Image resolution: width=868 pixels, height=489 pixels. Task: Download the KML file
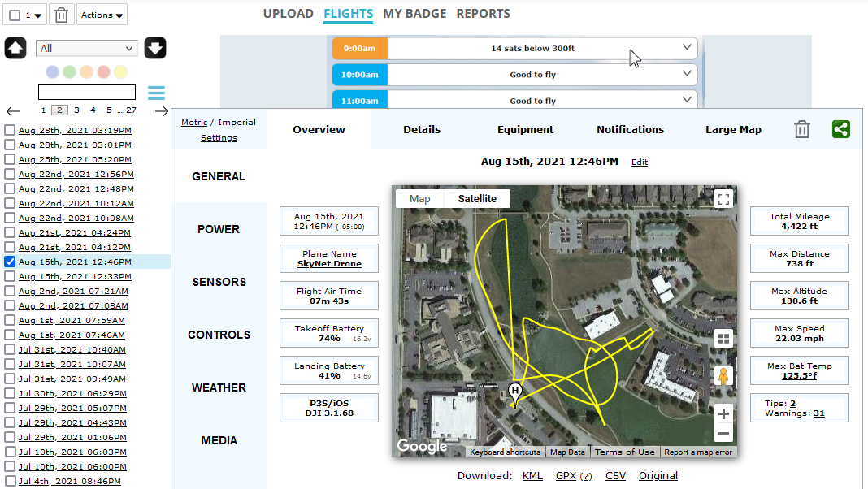[x=532, y=476]
